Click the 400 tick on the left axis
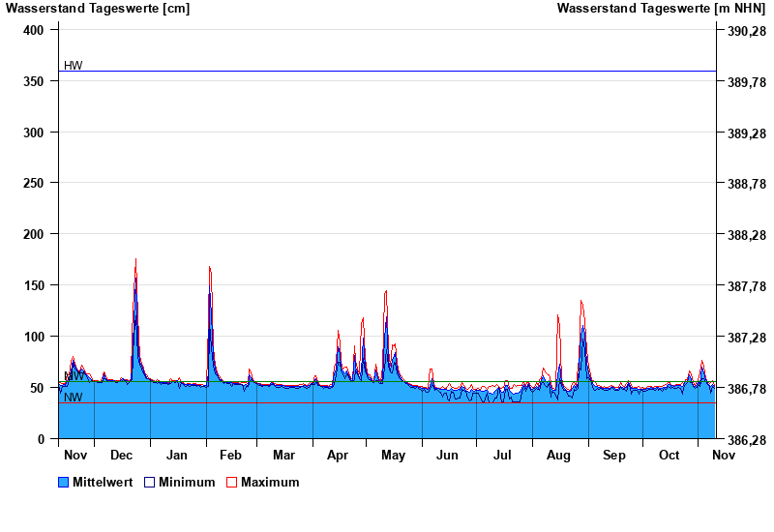Screen dimensions: 774x532 coord(34,30)
